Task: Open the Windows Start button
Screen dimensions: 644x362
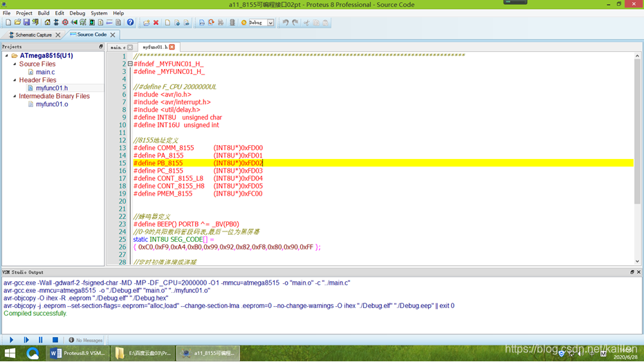Action: pyautogui.click(x=10, y=353)
